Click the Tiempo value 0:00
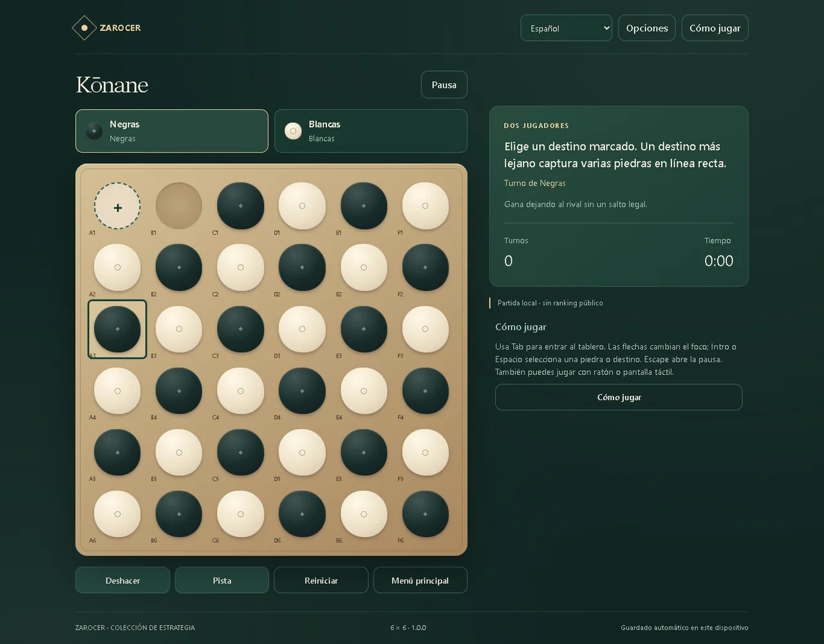Viewport: 824px width, 644px height. click(719, 261)
